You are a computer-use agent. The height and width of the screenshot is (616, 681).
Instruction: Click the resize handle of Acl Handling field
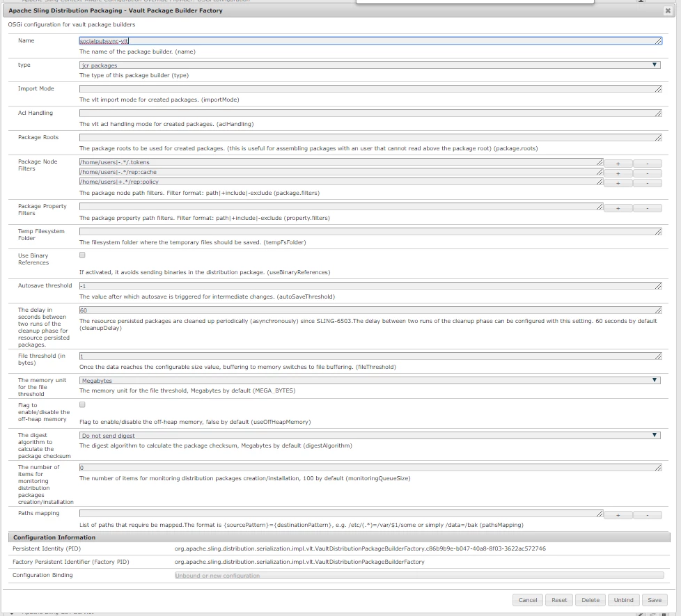point(658,113)
